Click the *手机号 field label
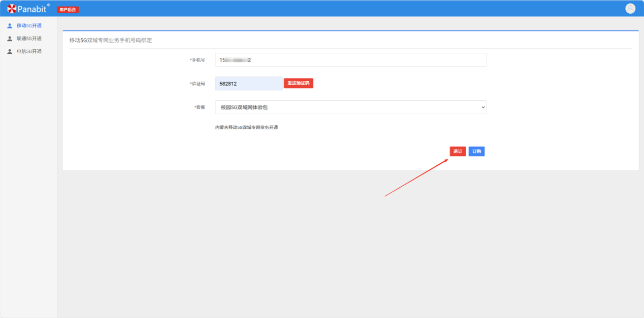Viewport: 644px width, 318px height. (x=197, y=60)
